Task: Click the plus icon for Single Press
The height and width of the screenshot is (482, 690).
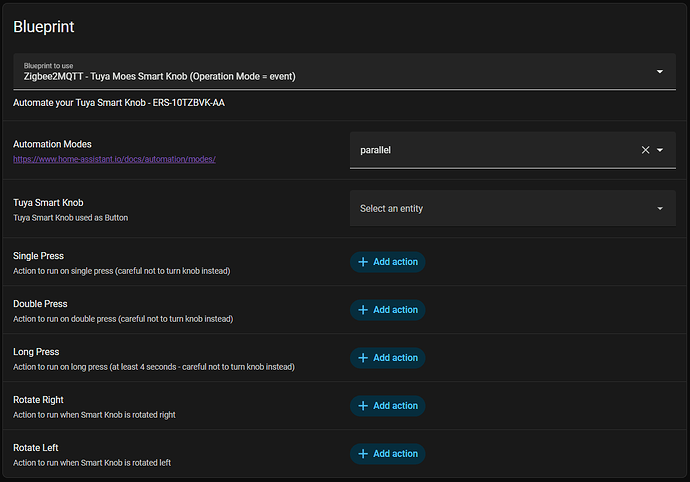Action: coord(363,262)
